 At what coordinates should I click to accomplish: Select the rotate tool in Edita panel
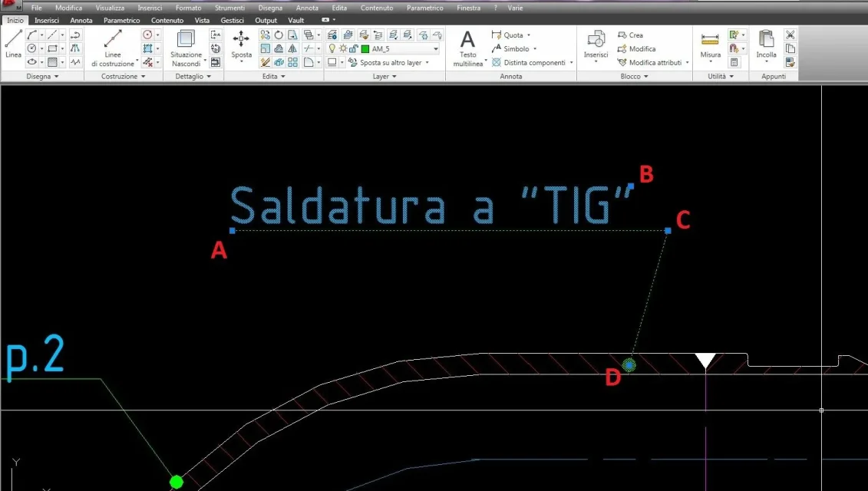[x=279, y=35]
